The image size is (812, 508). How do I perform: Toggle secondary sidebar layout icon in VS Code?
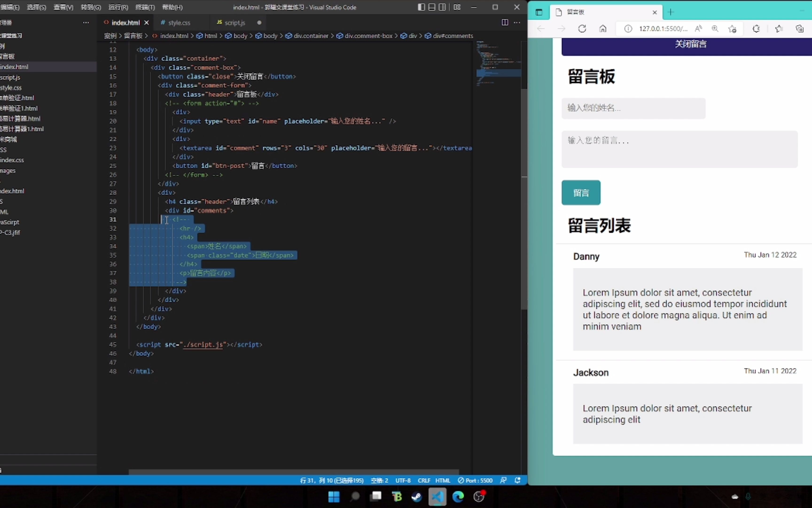[442, 7]
